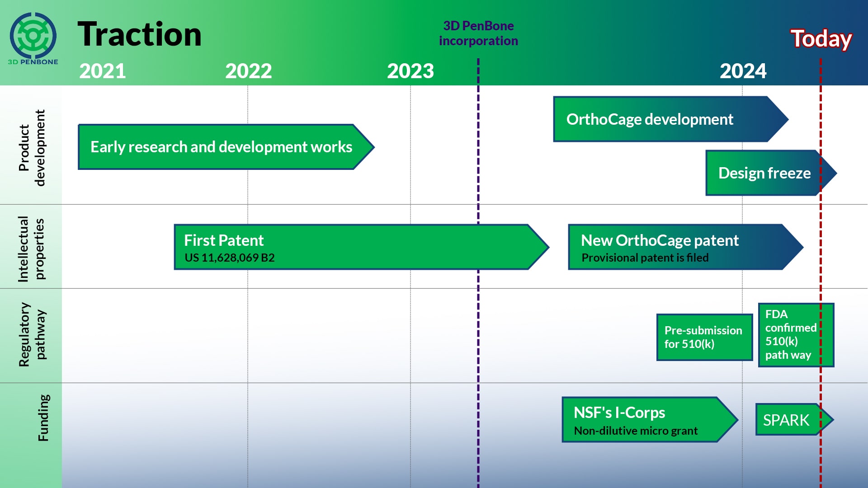Select the Traction slide title
Viewport: 868px width, 488px height.
[x=139, y=34]
